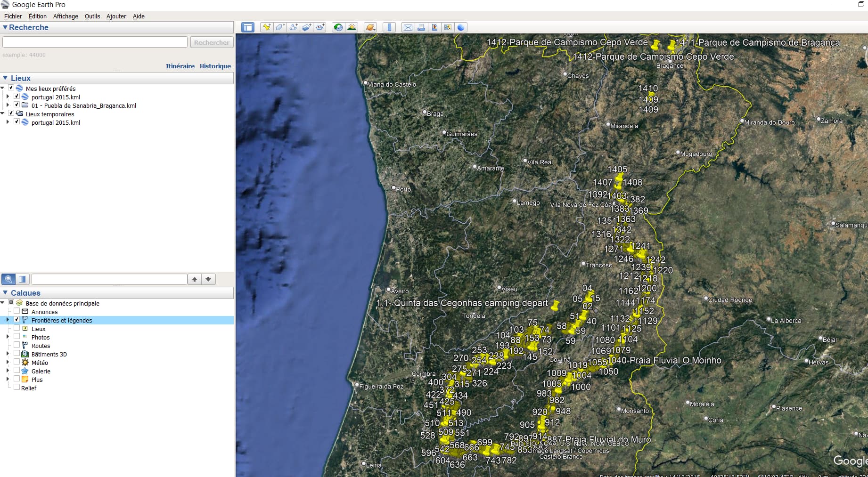Move selected place up with arrow button
This screenshot has width=868, height=477.
tap(195, 279)
